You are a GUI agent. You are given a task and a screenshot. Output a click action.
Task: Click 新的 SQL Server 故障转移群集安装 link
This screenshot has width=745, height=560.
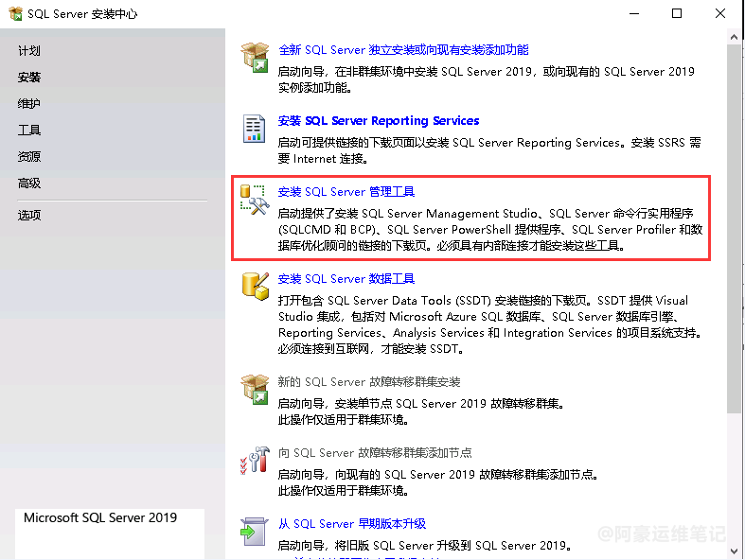[368, 382]
